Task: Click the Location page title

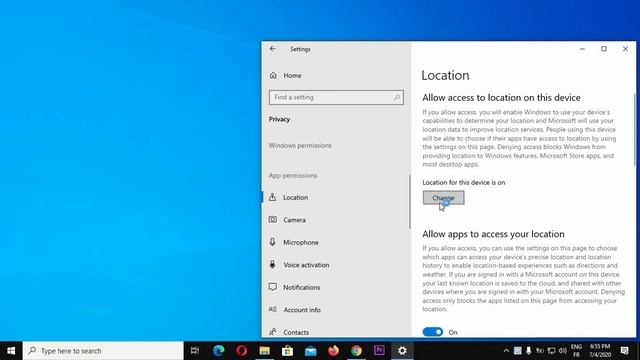Action: point(445,75)
